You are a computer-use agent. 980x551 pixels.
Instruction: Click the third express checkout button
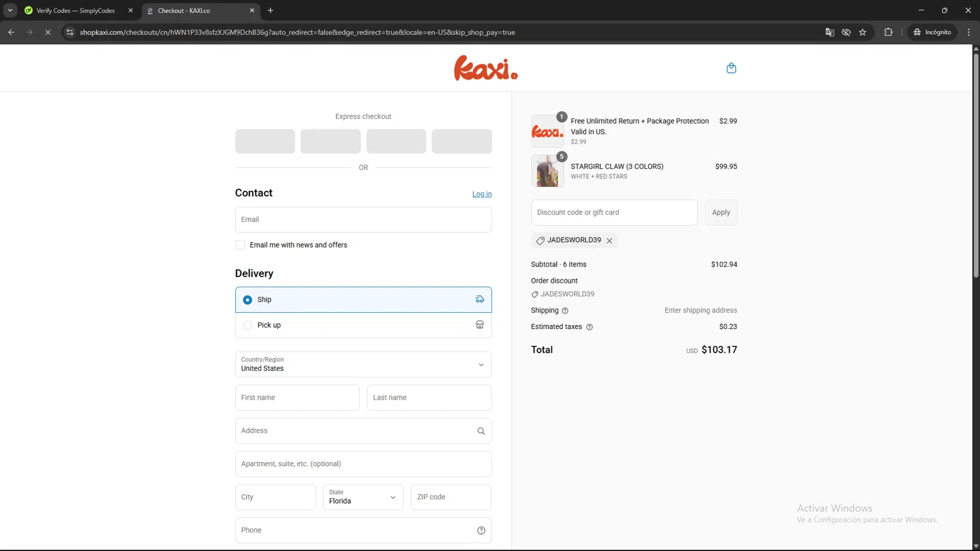[x=396, y=141]
